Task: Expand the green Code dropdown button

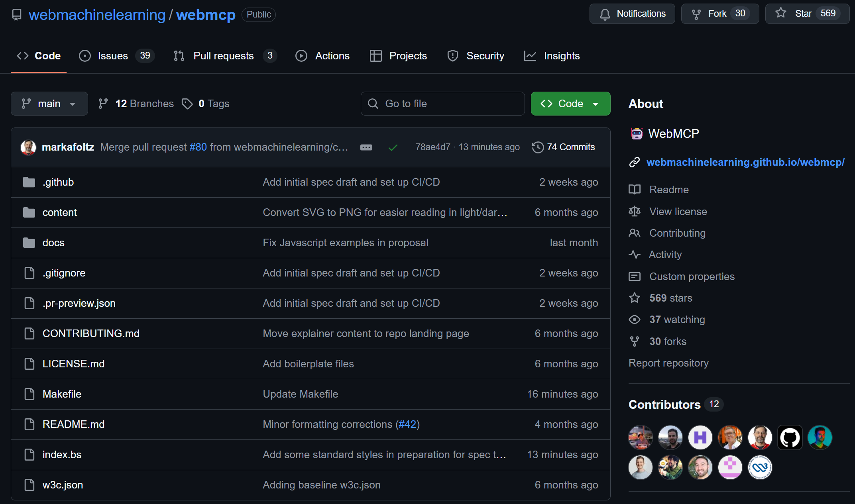Action: coord(570,104)
